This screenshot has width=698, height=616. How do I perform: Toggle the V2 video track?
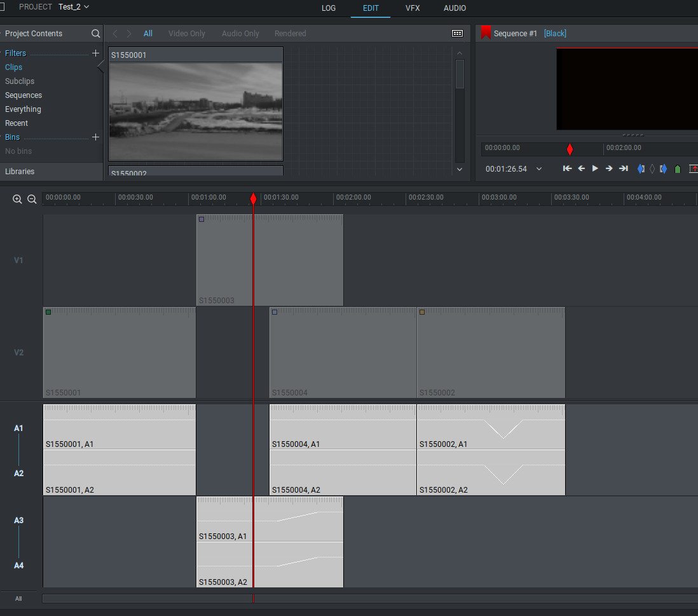[x=18, y=352]
